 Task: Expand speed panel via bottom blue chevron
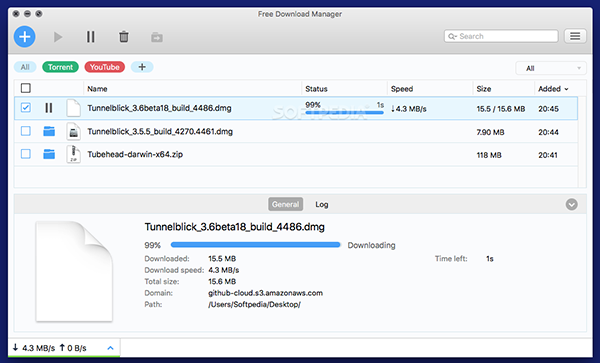pos(111,348)
